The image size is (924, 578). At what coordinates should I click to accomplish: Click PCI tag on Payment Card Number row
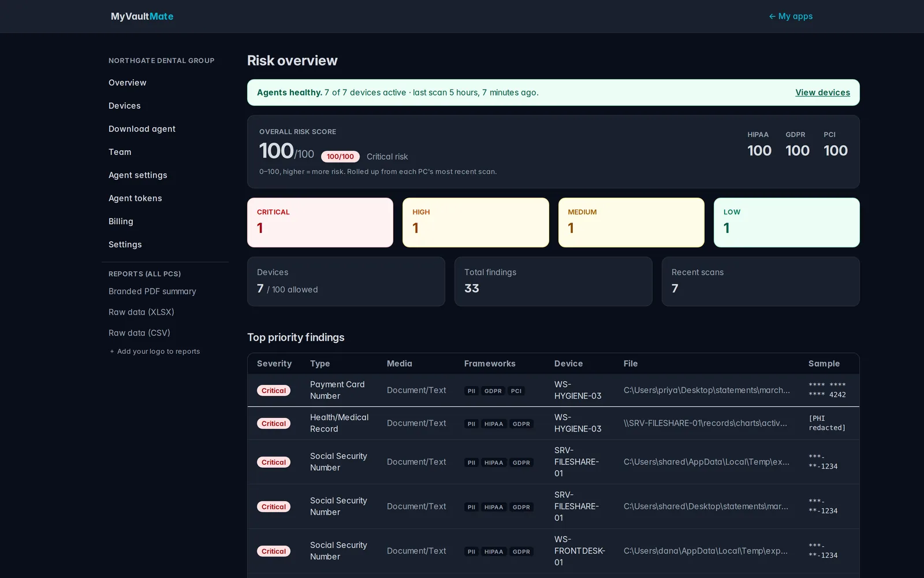pyautogui.click(x=516, y=391)
